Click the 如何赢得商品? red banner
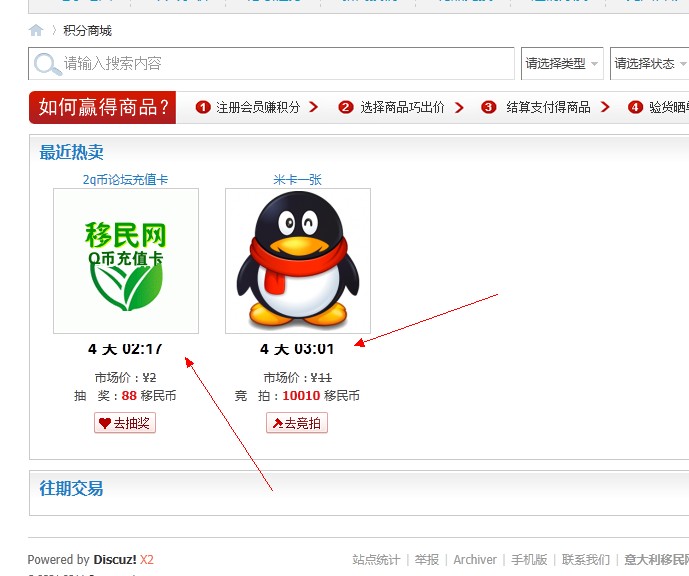 pyautogui.click(x=102, y=107)
